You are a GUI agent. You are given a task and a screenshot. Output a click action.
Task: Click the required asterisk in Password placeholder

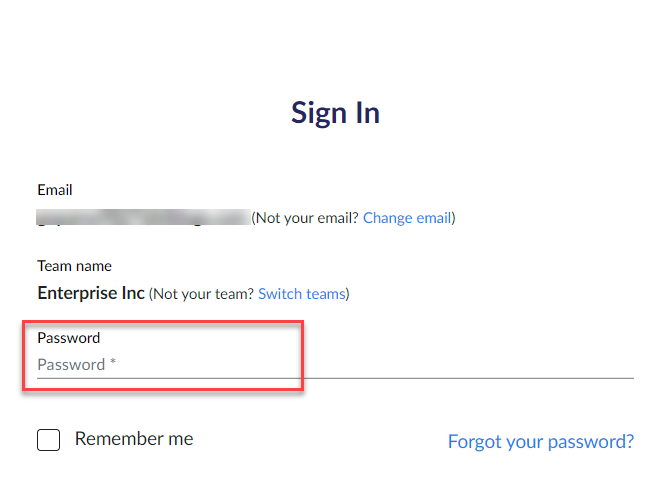113,362
